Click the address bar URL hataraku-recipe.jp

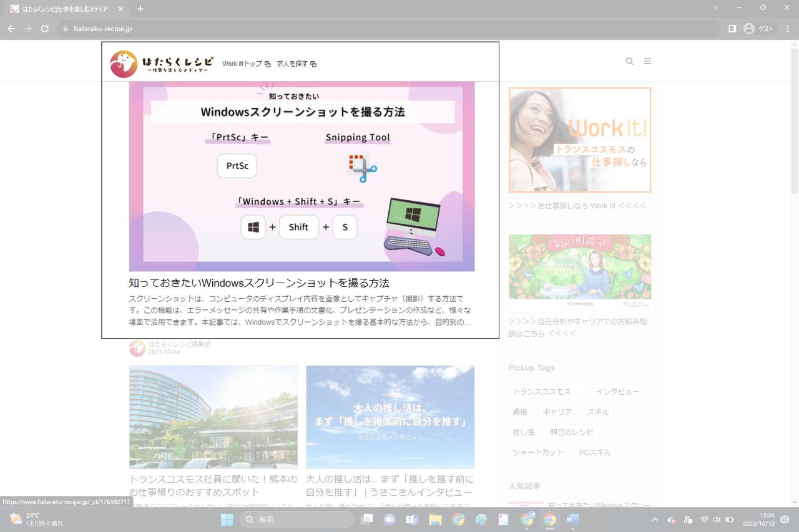coord(103,29)
